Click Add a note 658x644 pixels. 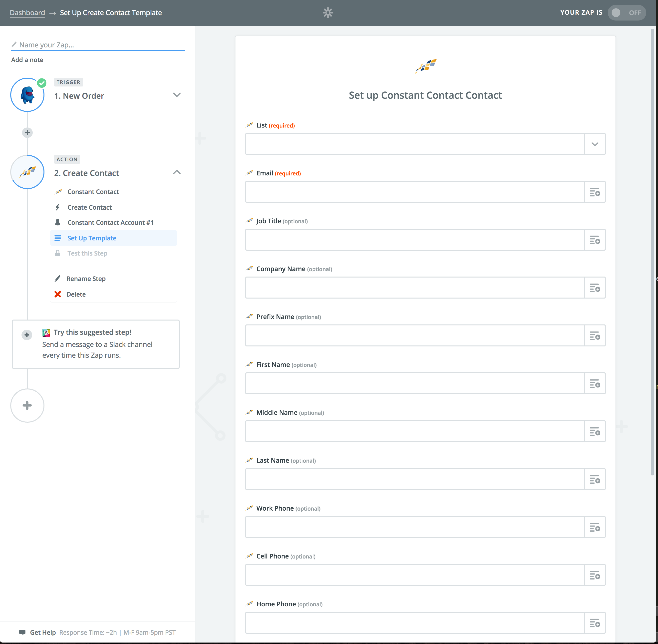pyautogui.click(x=27, y=60)
